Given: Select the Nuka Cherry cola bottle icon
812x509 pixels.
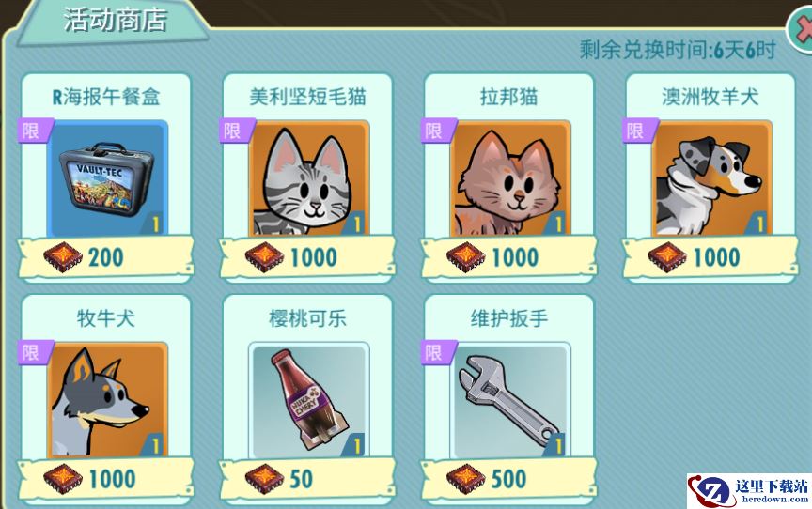Looking at the screenshot, I should pyautogui.click(x=309, y=400).
